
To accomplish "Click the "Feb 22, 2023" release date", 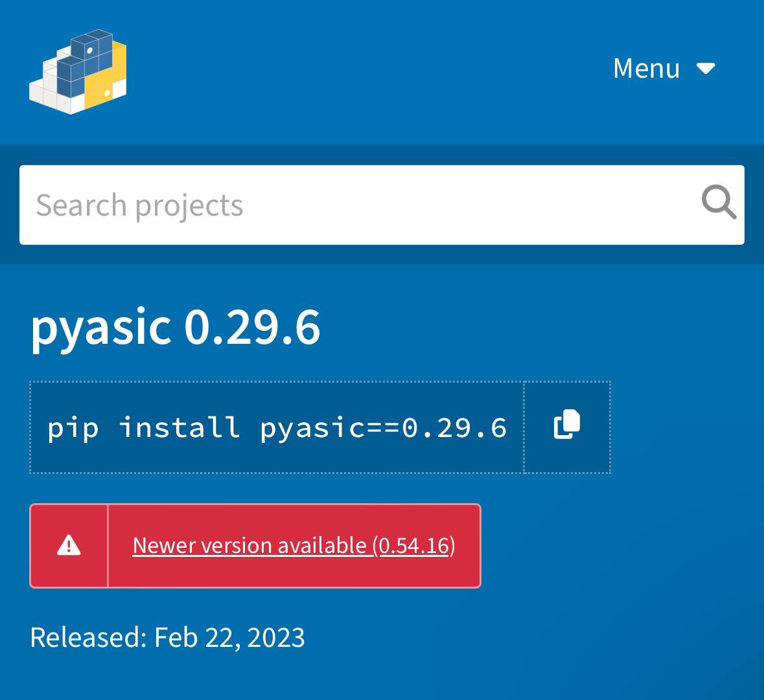I will [x=229, y=637].
